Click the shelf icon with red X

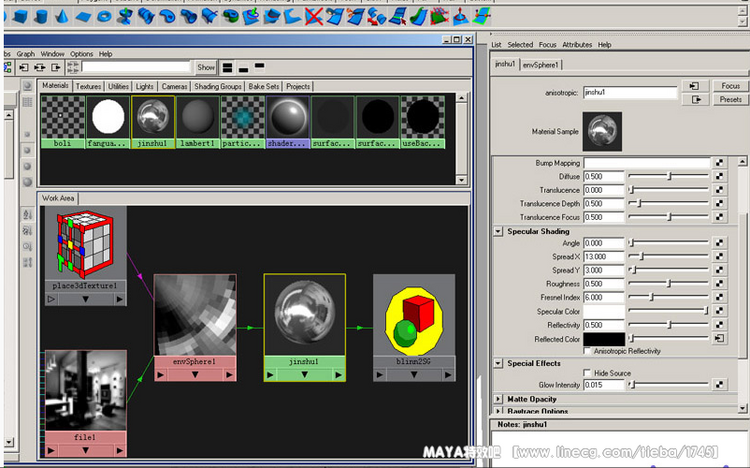pos(313,15)
